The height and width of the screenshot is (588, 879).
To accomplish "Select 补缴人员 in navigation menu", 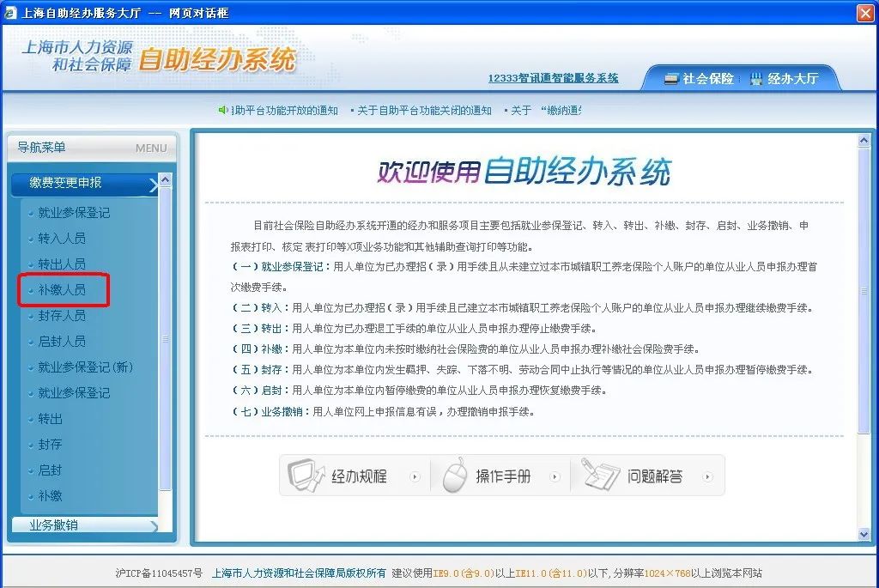I will (x=62, y=290).
